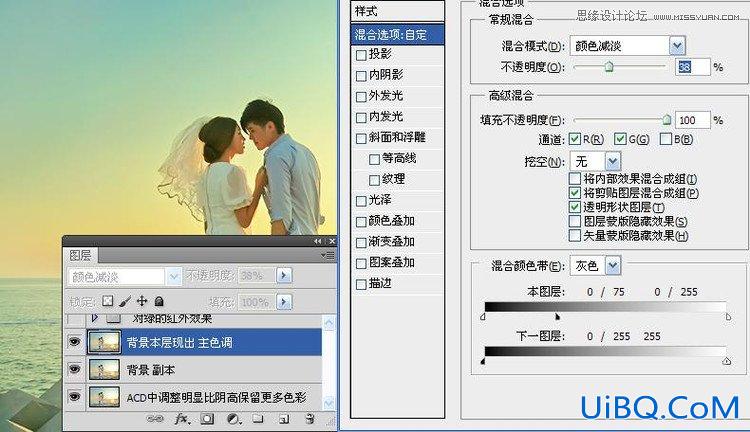Click 不透明度 slider handle in dialog
Screen dimensions: 750x432
coord(609,67)
